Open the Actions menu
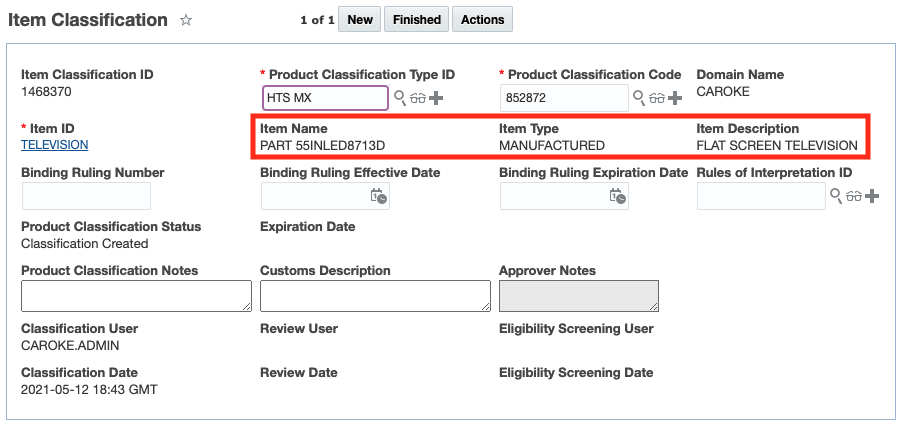The width and height of the screenshot is (901, 426). [482, 20]
